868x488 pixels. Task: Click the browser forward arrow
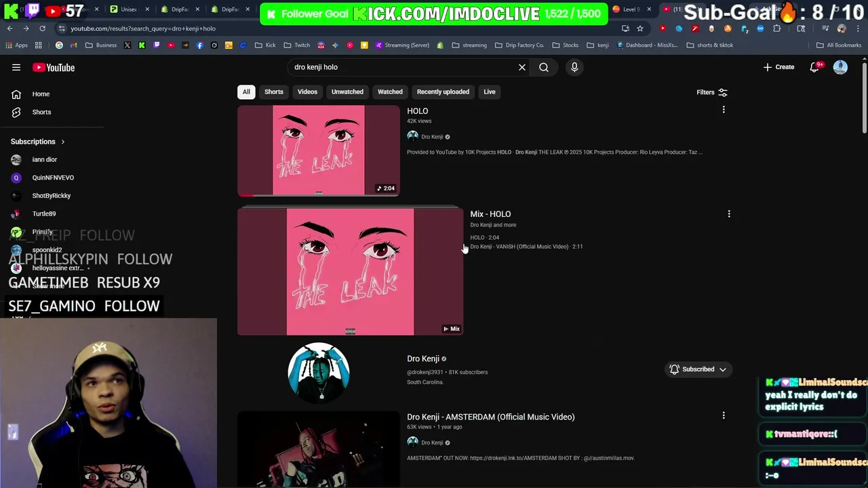pyautogui.click(x=26, y=28)
